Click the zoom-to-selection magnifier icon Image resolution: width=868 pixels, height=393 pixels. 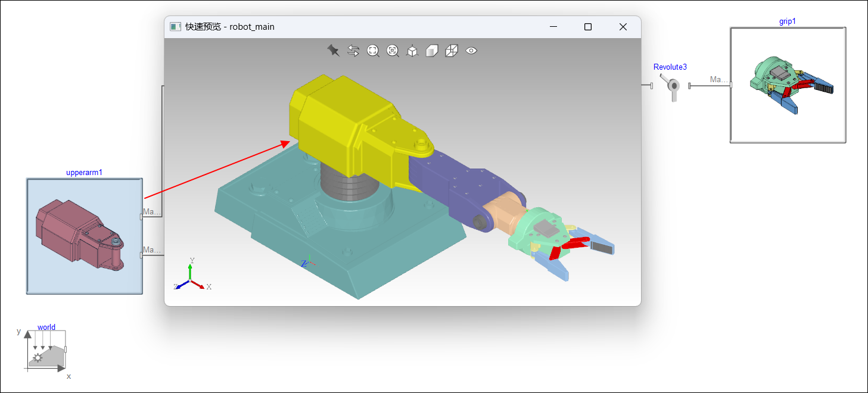393,51
